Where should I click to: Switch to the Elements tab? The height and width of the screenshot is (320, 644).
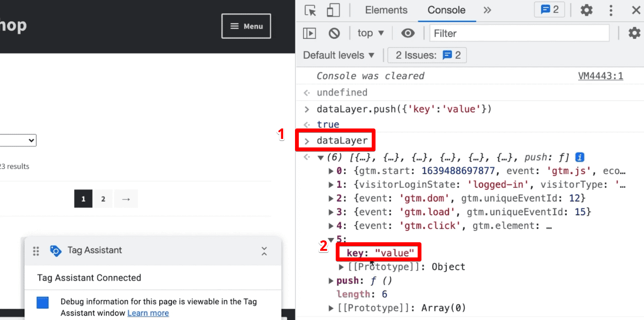tap(386, 10)
